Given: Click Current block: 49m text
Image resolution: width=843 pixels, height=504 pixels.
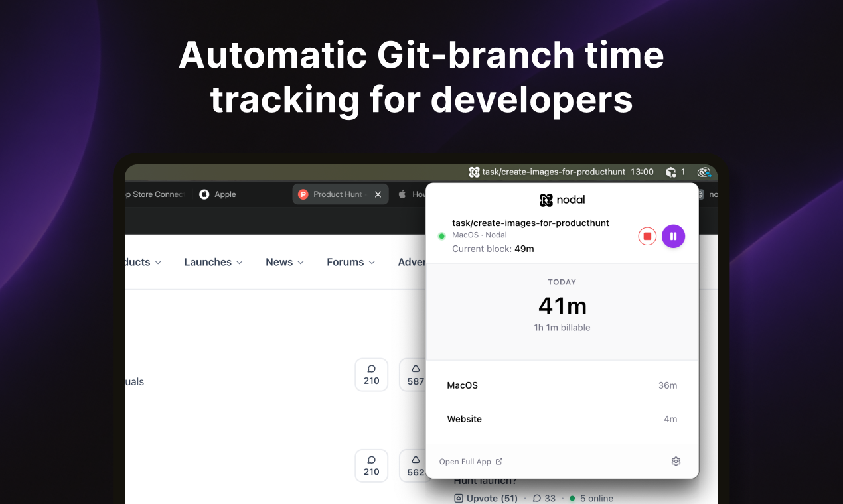Looking at the screenshot, I should 493,249.
